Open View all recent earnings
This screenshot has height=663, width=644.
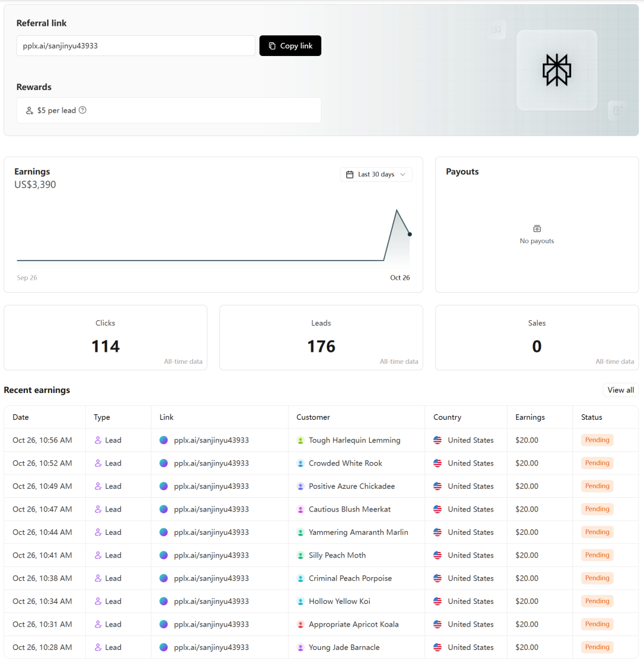pos(620,390)
